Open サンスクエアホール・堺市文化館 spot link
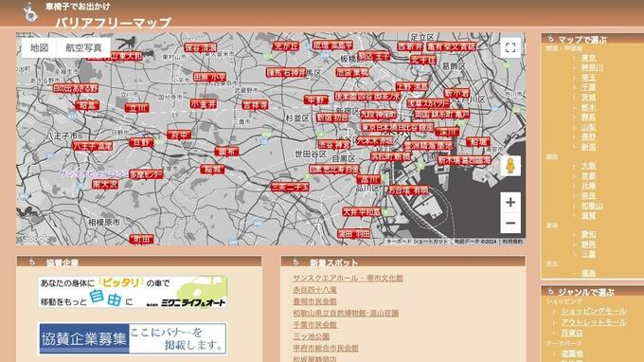Viewport: 644px width, 362px height. [348, 279]
